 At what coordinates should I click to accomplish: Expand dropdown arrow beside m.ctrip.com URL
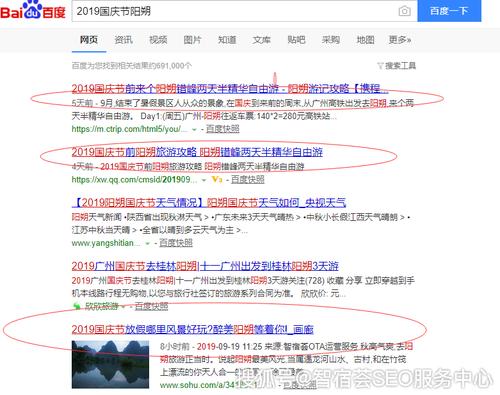pos(194,130)
